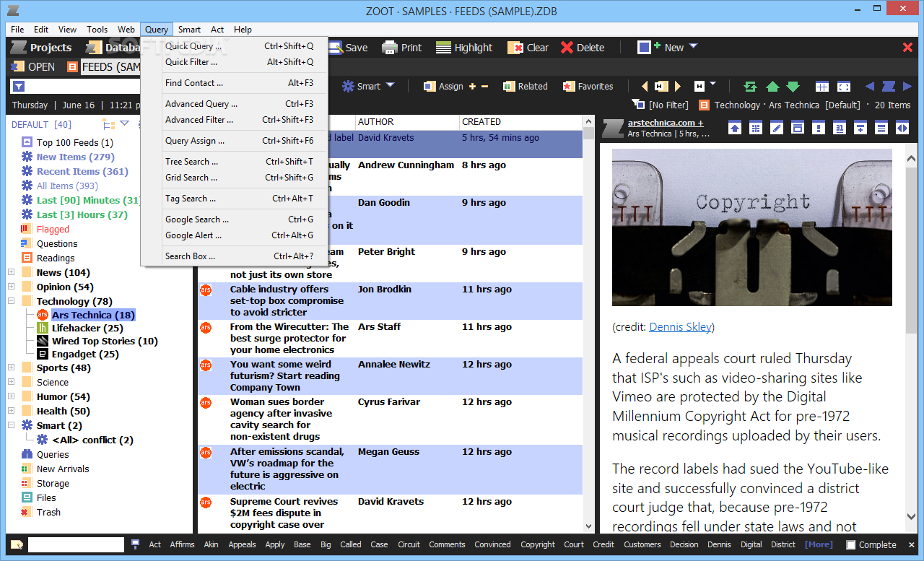924x561 pixels.
Task: Expand the Humor (54) folder
Action: coord(11,396)
